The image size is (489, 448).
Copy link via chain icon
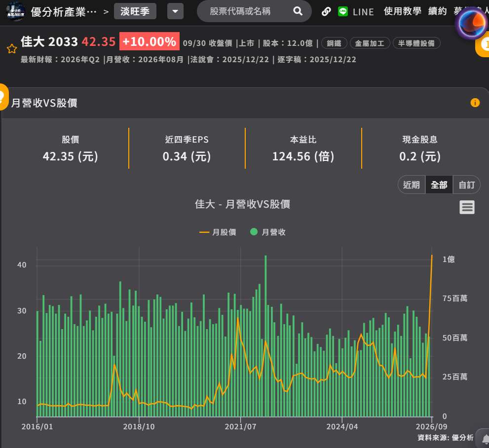326,11
